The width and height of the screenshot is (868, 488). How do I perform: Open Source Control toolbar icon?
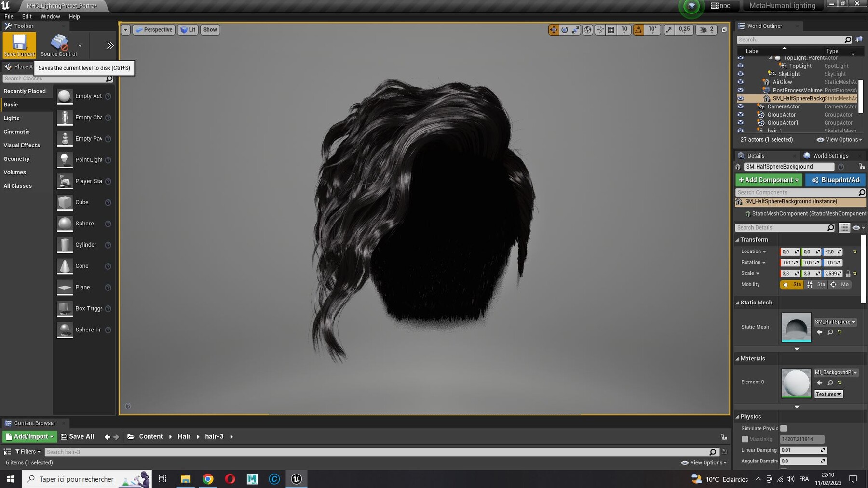click(59, 45)
